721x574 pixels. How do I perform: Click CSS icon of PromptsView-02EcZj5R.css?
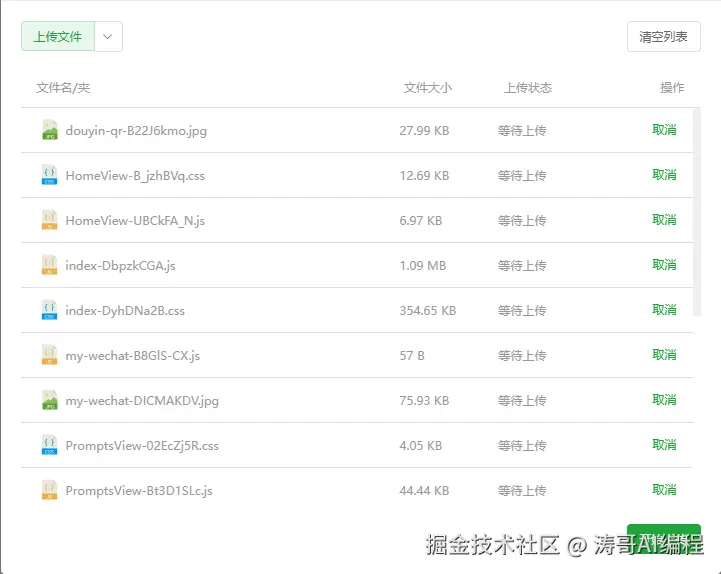pyautogui.click(x=50, y=445)
